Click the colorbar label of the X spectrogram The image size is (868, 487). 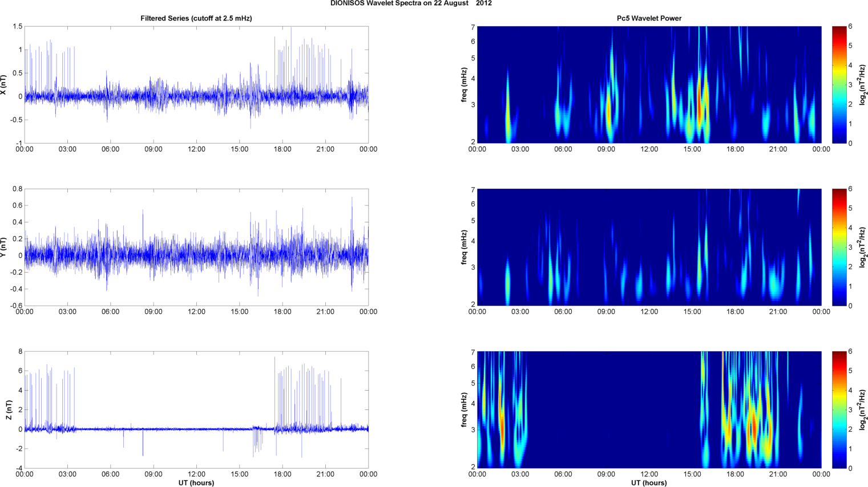863,85
